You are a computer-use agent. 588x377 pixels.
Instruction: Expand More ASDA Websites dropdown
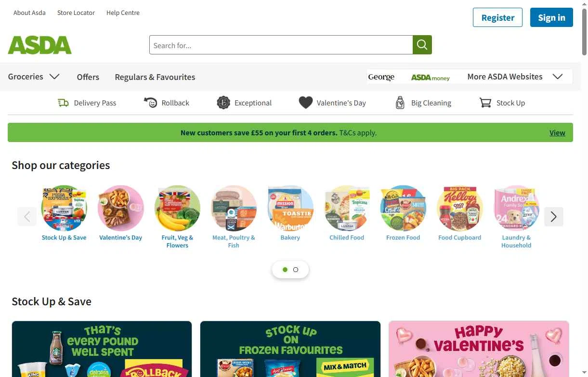(515, 77)
